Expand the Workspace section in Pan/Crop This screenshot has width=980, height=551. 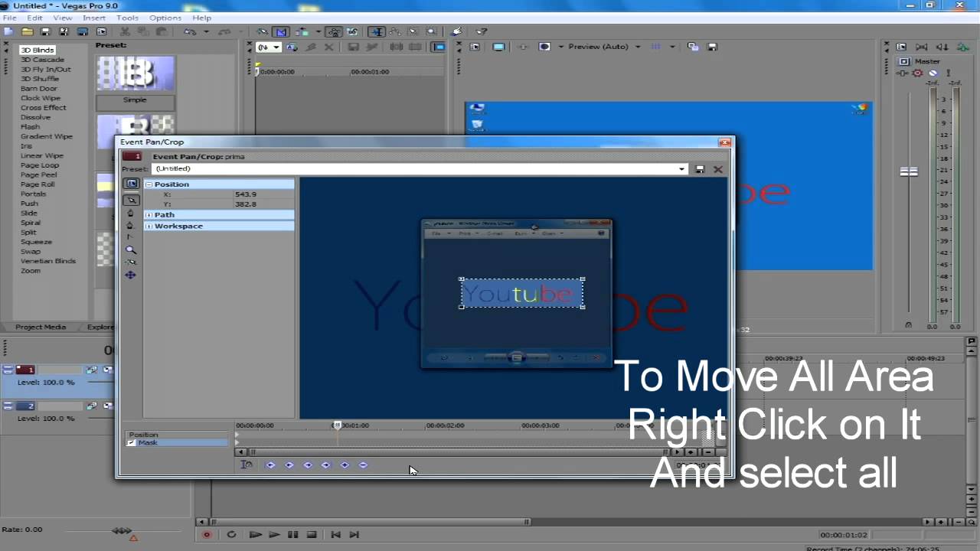pos(149,227)
